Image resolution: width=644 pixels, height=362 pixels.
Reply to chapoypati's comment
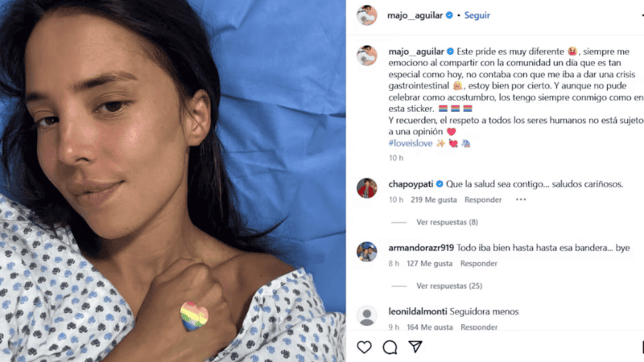(x=483, y=200)
